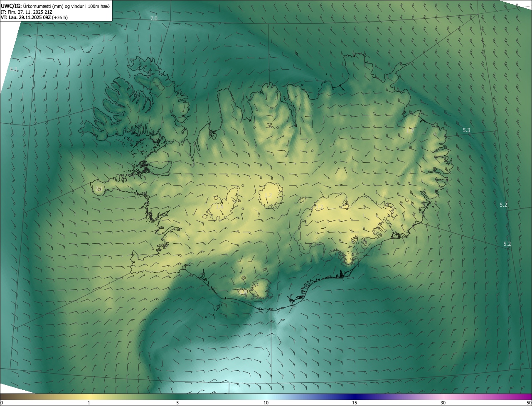Click the Drangajökull glacier in the Westfjords
The image size is (532, 406).
[x=158, y=83]
